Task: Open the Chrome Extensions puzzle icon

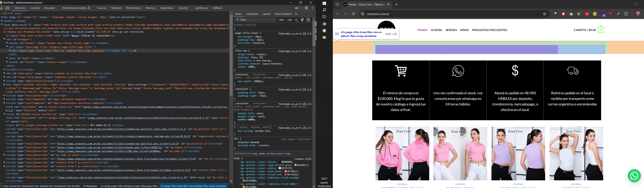Action: coord(626,14)
